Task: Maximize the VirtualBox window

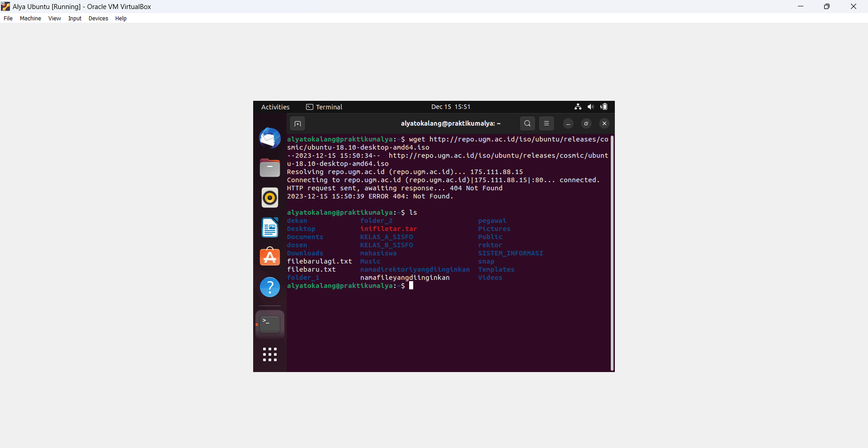Action: (x=827, y=6)
